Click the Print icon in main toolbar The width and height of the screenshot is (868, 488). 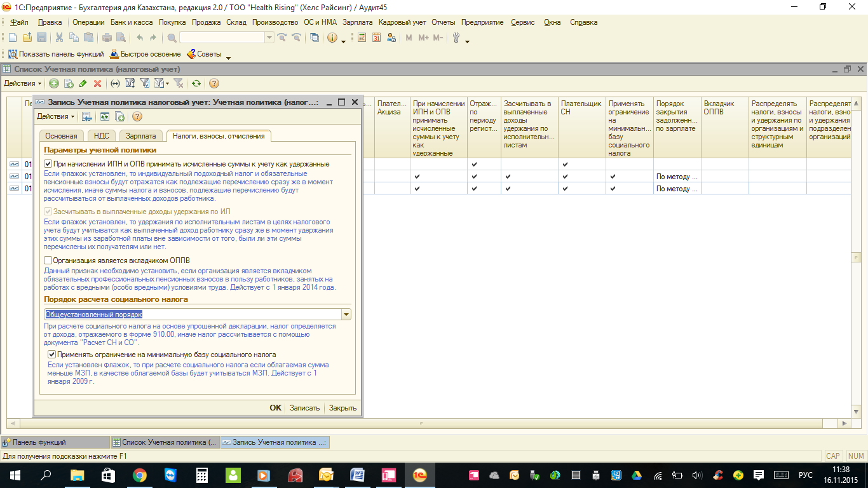coord(107,37)
